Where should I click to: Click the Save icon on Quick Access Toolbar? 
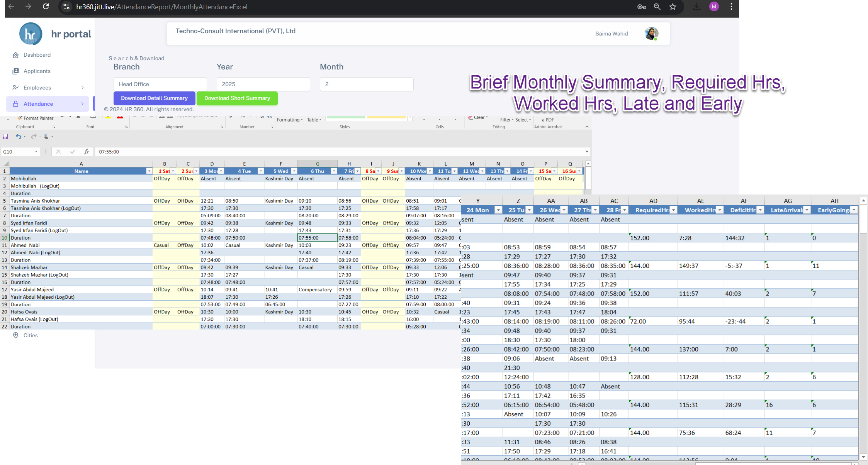point(5,136)
